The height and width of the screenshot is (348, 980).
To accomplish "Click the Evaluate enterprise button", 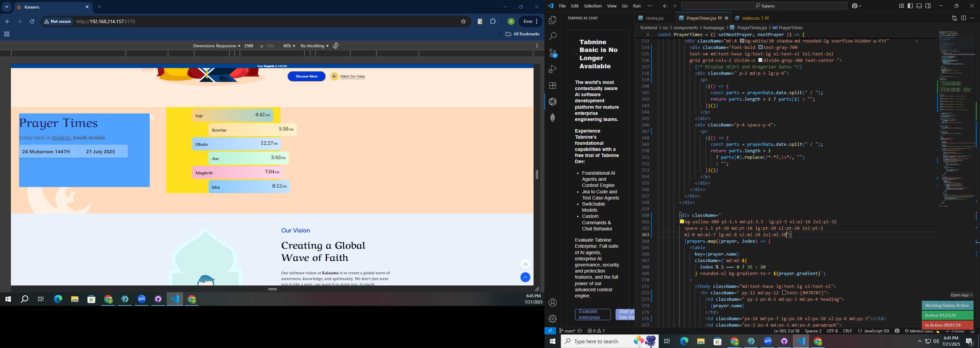I will coord(592,315).
